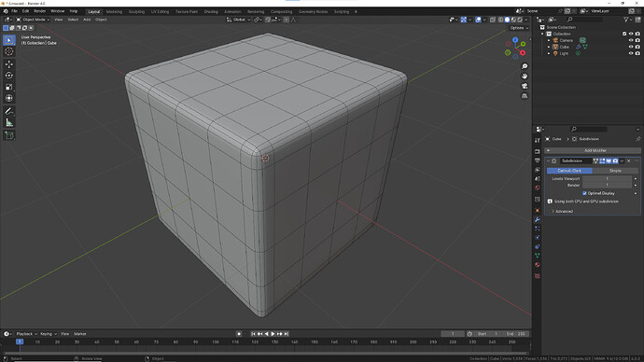644x362 pixels.
Task: Open the shading options dropdown arrow
Action: 526,20
